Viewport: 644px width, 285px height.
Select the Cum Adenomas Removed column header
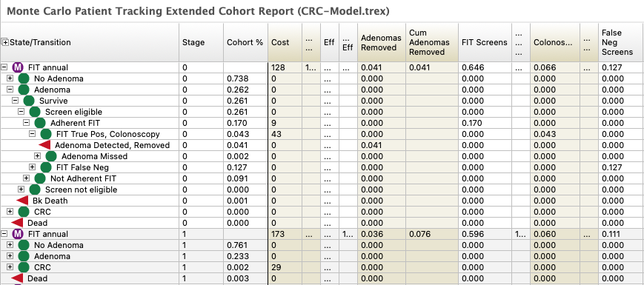[431, 42]
